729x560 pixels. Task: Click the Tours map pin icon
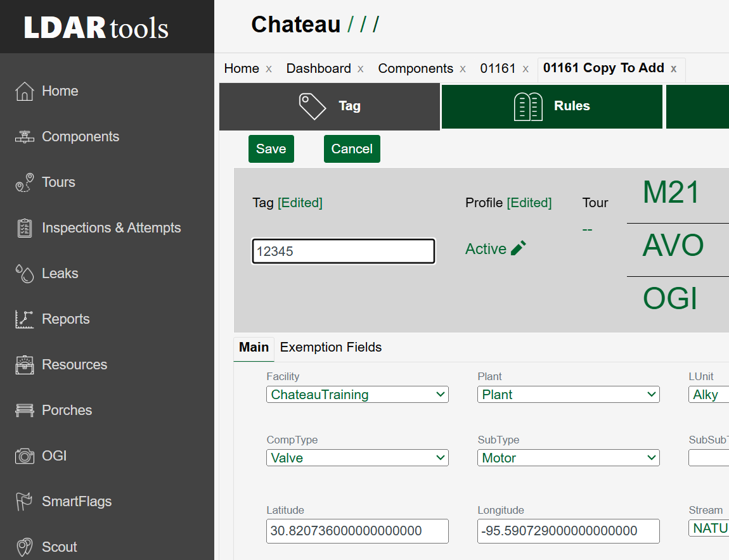[x=25, y=182]
